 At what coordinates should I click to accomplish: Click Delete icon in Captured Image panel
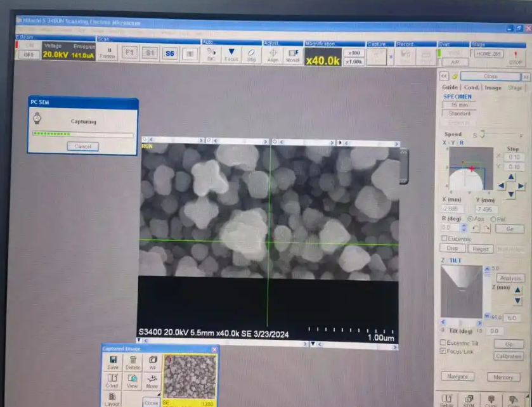click(x=133, y=363)
